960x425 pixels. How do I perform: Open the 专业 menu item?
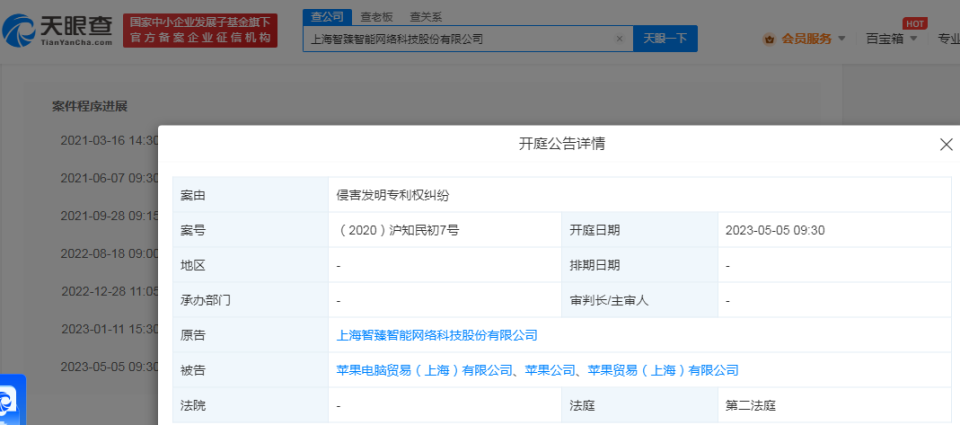[948, 39]
